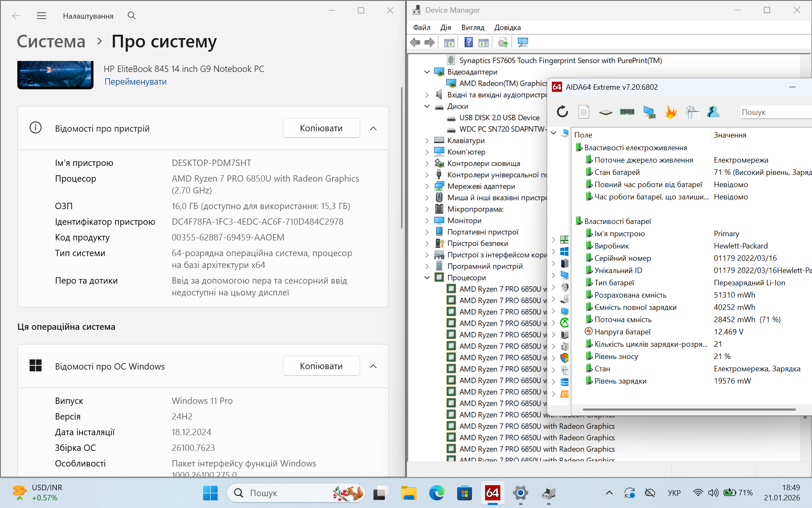Collapse the Відеоадаптери tree node
The width and height of the screenshot is (812, 508).
click(427, 72)
